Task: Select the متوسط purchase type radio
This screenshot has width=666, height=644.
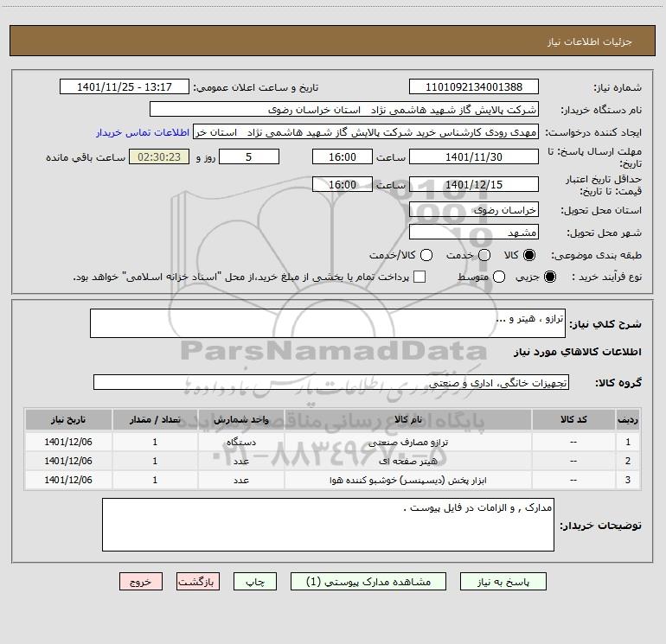Action: 499,277
